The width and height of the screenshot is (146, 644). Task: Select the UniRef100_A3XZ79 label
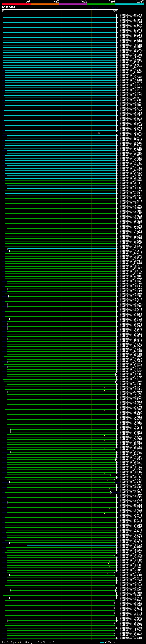point(131,271)
